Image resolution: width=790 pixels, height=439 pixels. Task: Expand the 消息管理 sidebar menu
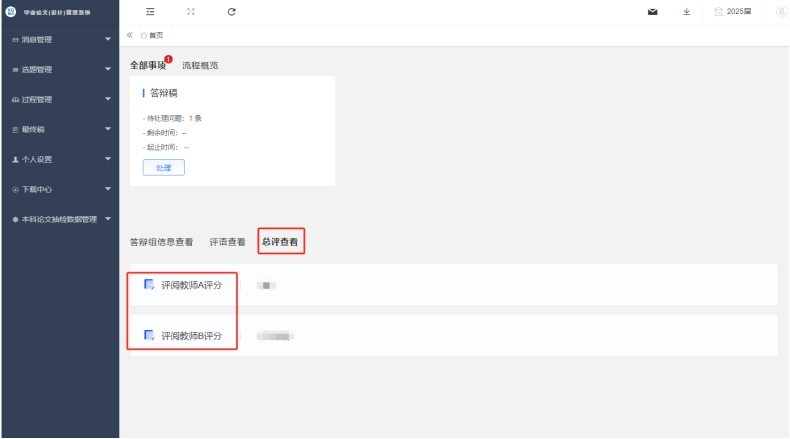coord(59,39)
